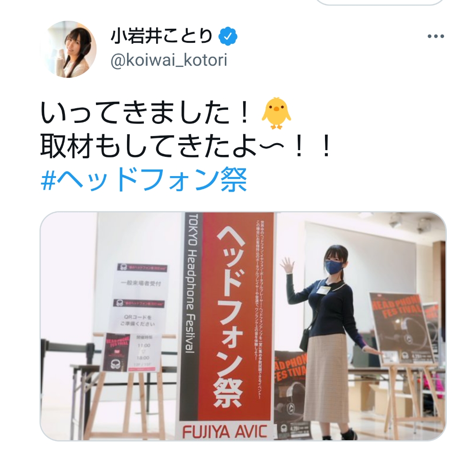Select the line 取材もしてきたよ〜！！
Image resolution: width=476 pixels, height=452 pixels.
[186, 146]
